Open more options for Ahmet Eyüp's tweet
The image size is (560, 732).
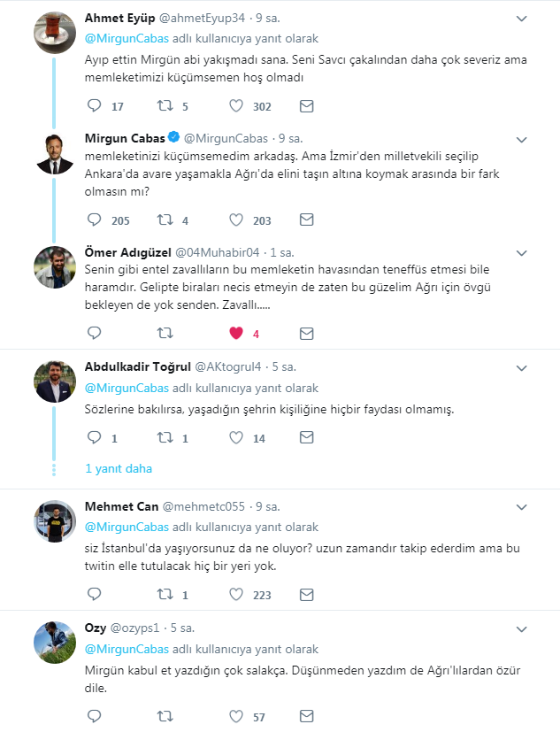coord(521,18)
